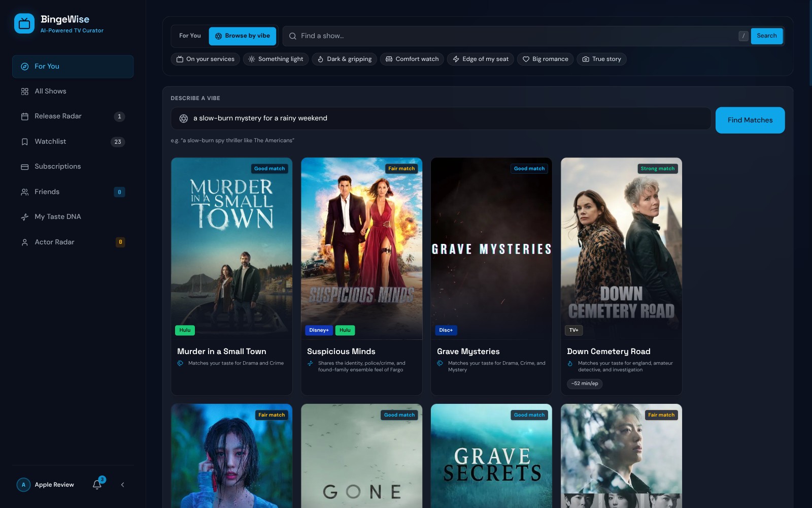Screen dimensions: 812x508
Task: Toggle the Dark & gripping chip
Action: pyautogui.click(x=345, y=59)
